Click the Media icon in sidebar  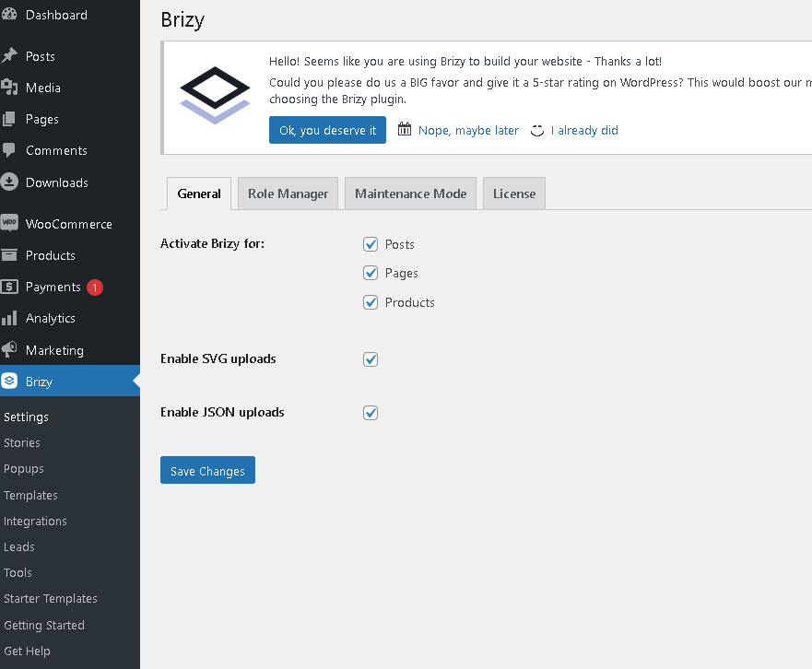[9, 87]
